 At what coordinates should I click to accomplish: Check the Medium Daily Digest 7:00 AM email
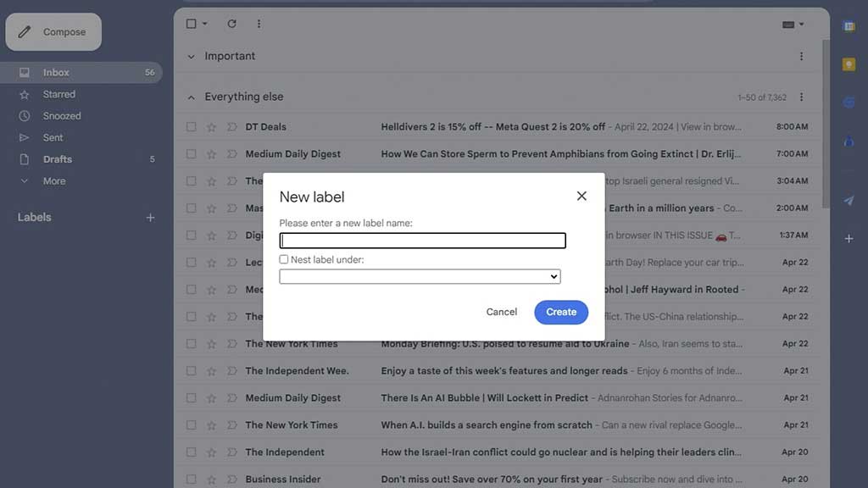[x=191, y=154]
